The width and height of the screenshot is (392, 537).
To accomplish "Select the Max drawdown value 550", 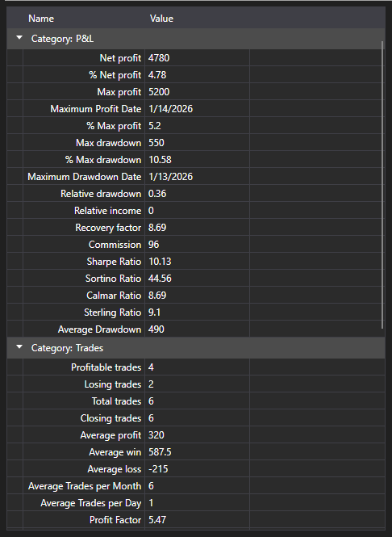I will pos(156,143).
